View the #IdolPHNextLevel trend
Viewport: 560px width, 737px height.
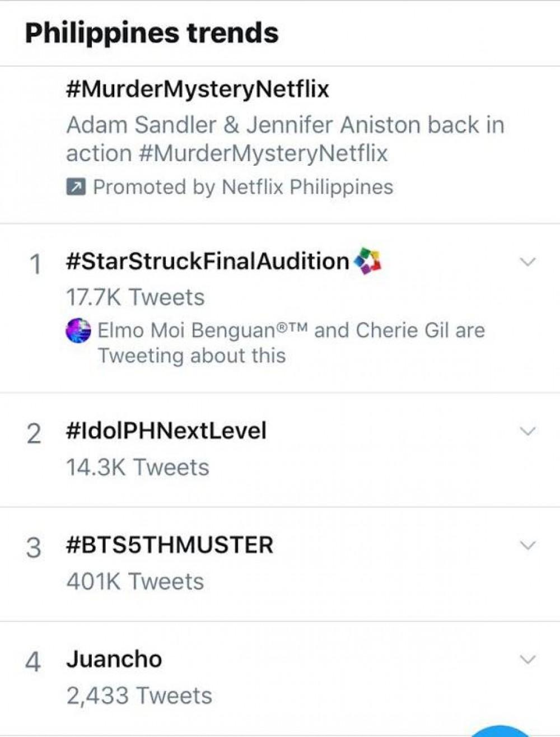[166, 431]
